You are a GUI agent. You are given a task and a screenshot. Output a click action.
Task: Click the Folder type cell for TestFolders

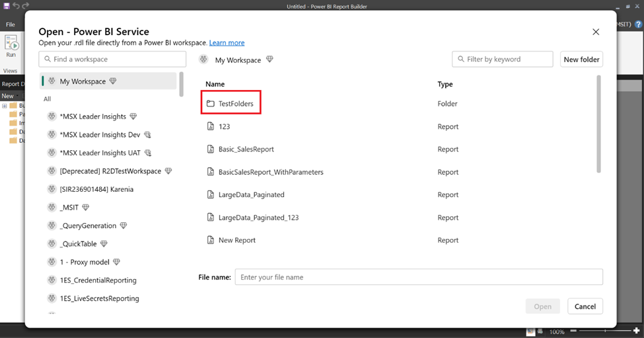(447, 104)
